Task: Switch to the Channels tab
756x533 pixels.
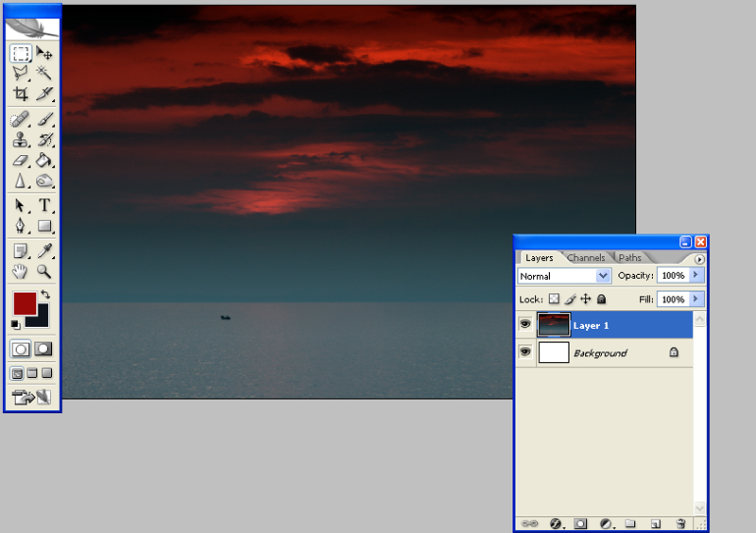Action: (x=586, y=258)
